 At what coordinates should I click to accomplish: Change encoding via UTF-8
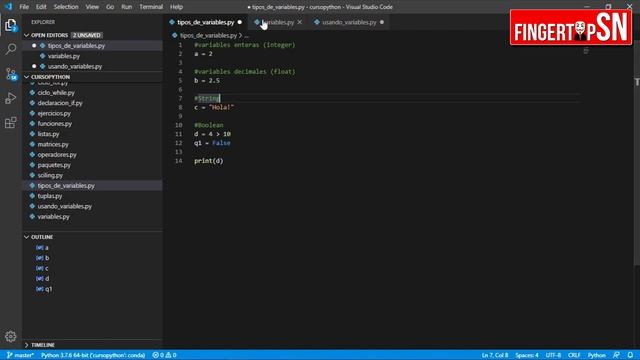[553, 355]
